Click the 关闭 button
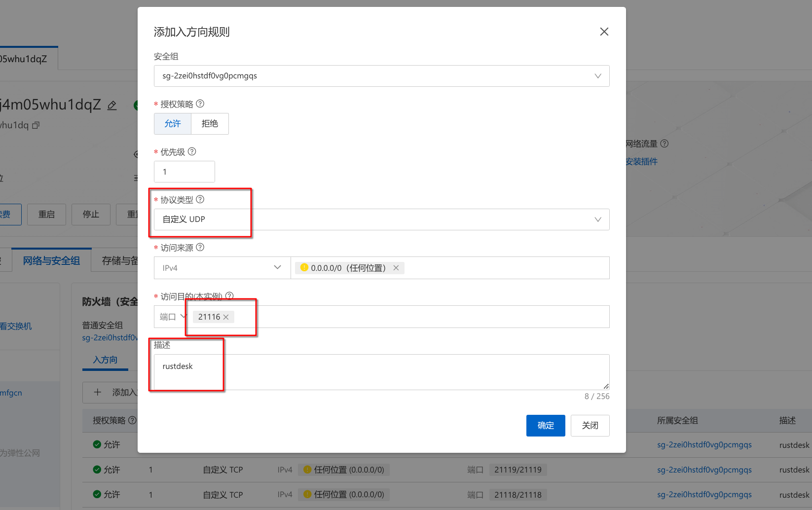 [590, 426]
